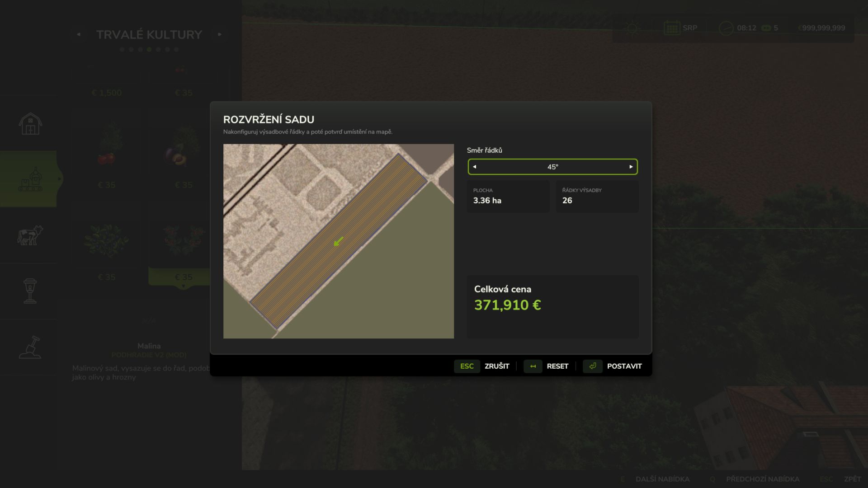
Task: Select the plum tree item
Action: click(x=184, y=149)
